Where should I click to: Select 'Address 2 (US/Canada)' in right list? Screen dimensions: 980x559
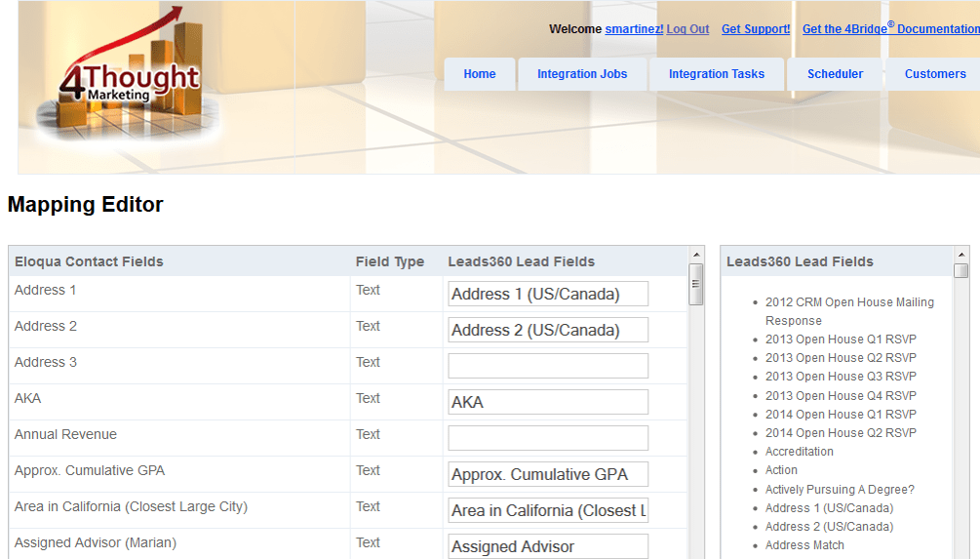830,527
